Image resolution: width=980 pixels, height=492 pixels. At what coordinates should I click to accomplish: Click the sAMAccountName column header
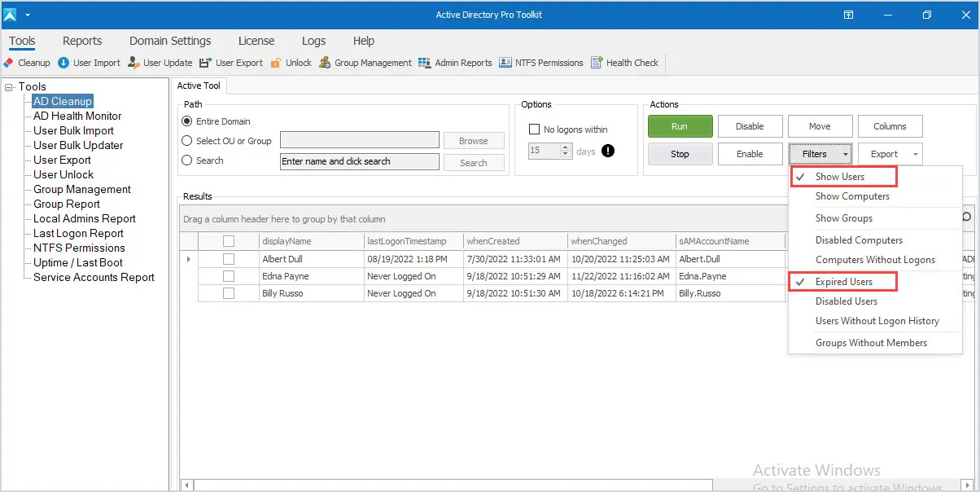[730, 241]
